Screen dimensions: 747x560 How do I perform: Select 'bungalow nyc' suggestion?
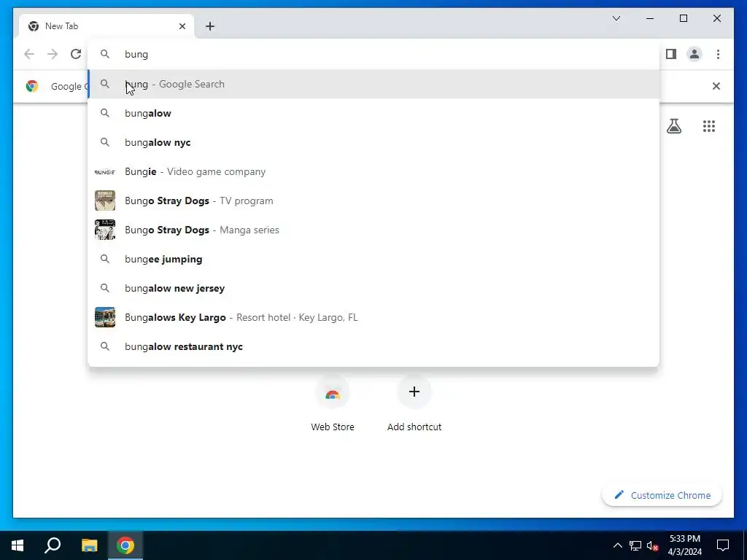pos(373,142)
